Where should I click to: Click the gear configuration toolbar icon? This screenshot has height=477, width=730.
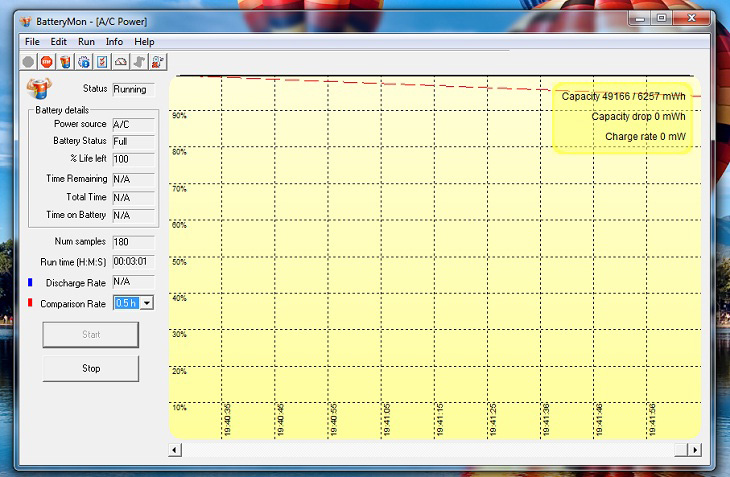[84, 62]
